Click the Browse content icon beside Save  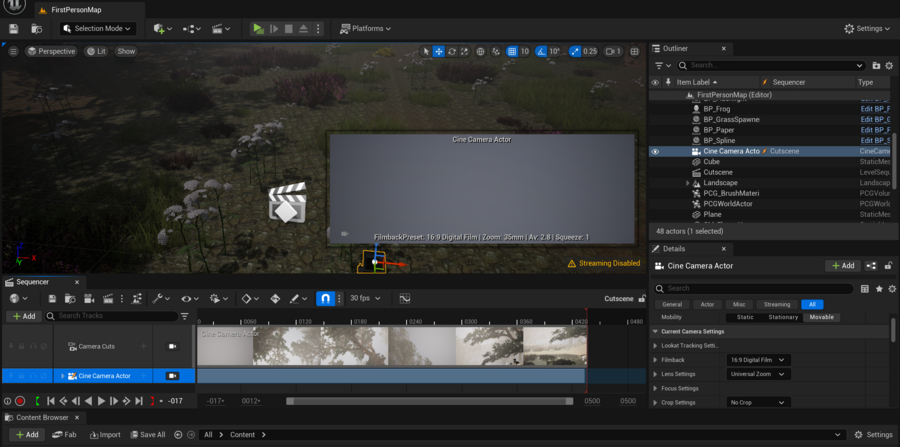click(37, 29)
